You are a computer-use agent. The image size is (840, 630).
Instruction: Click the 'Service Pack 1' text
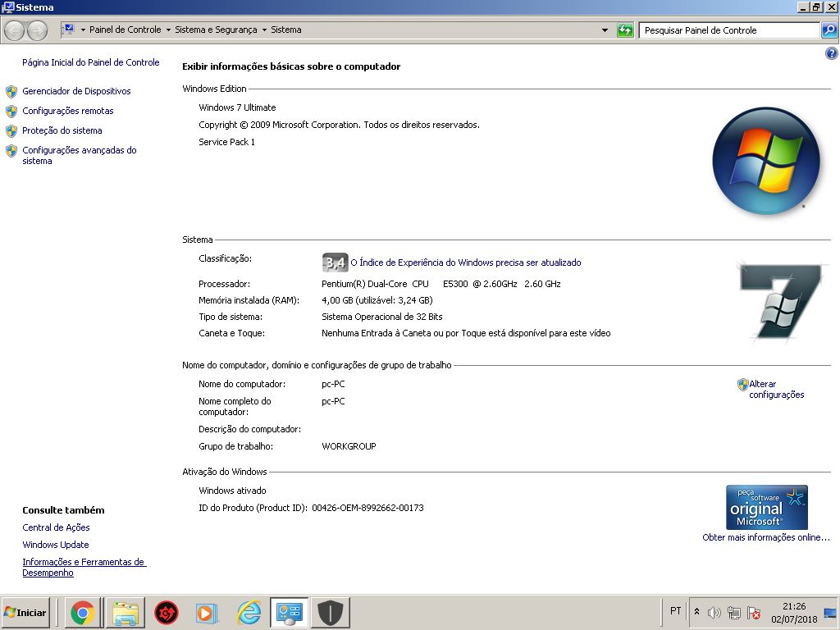[226, 142]
